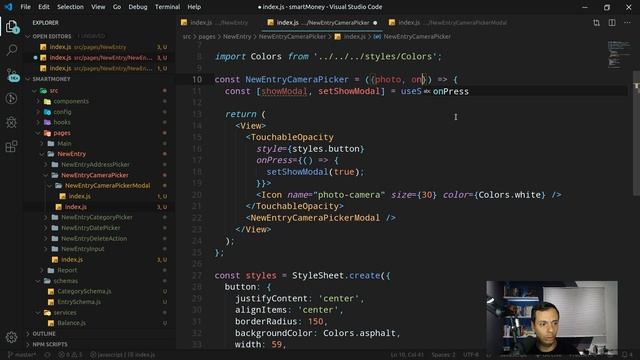
Task: Collapse the SMARTMONEY project section
Action: click(x=51, y=79)
